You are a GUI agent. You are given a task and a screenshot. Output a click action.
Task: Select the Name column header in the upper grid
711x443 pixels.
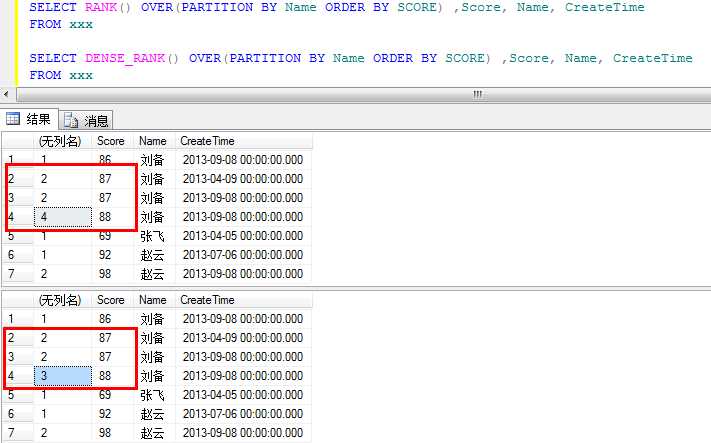[x=155, y=141]
